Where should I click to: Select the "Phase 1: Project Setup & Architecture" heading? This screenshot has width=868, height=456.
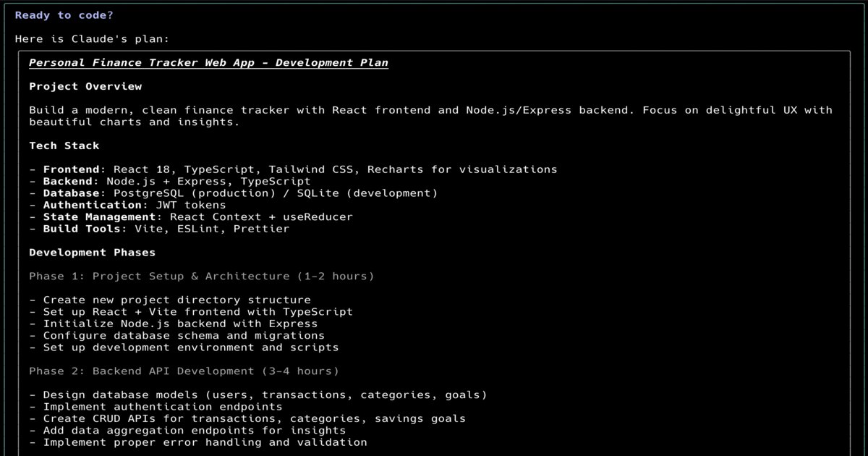coord(202,276)
